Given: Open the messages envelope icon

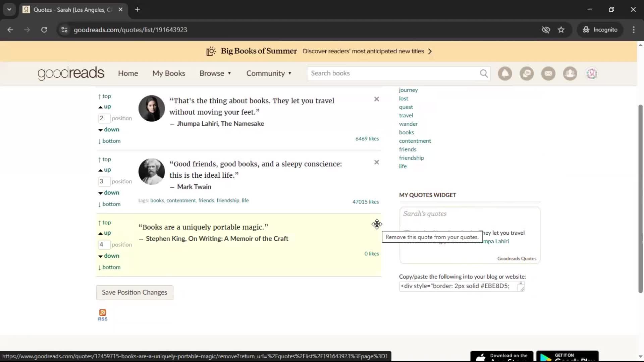Looking at the screenshot, I should [x=548, y=73].
